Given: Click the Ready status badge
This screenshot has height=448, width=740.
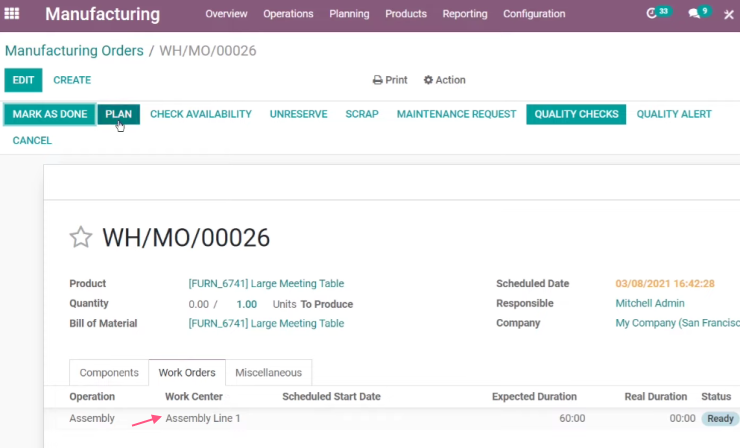Looking at the screenshot, I should point(720,418).
